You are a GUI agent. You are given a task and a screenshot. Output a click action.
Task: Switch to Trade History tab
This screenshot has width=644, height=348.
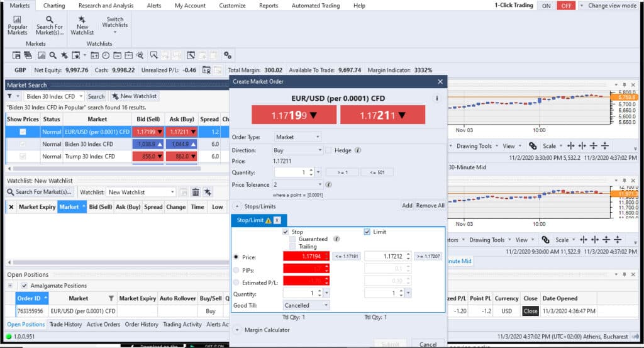(x=65, y=325)
